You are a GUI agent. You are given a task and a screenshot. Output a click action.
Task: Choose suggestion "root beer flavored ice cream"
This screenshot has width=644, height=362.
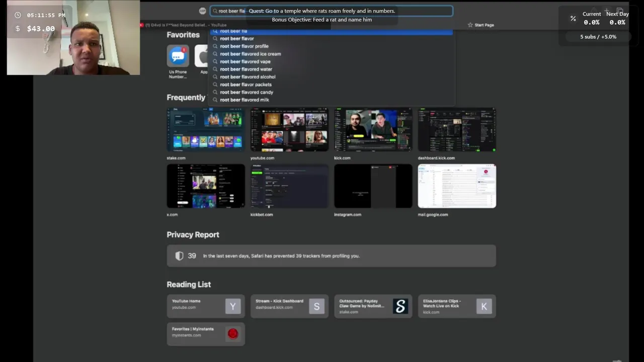pyautogui.click(x=331, y=54)
